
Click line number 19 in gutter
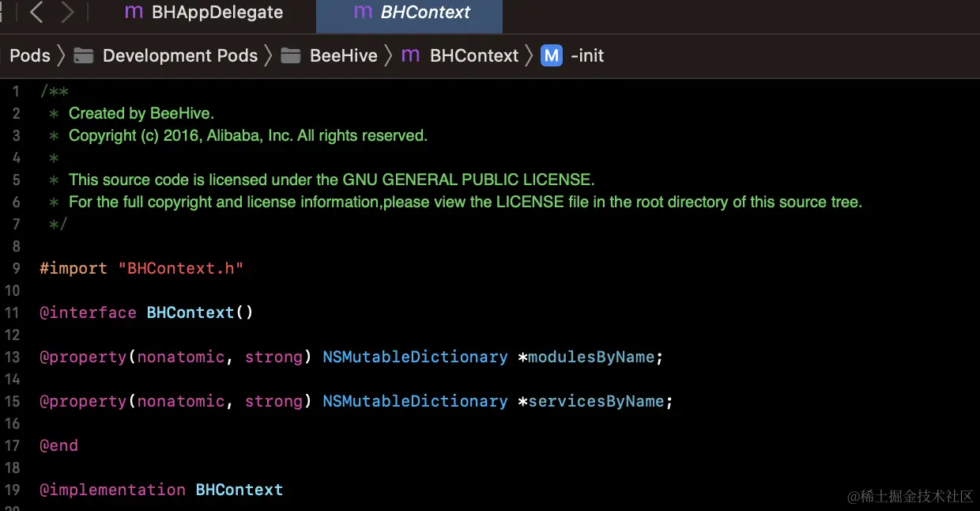tap(12, 490)
